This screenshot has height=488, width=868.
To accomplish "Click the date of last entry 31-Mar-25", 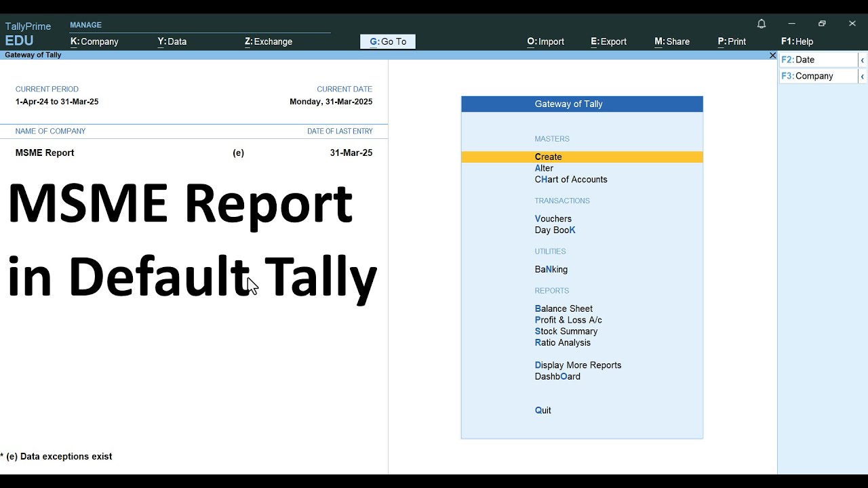I will tap(351, 153).
